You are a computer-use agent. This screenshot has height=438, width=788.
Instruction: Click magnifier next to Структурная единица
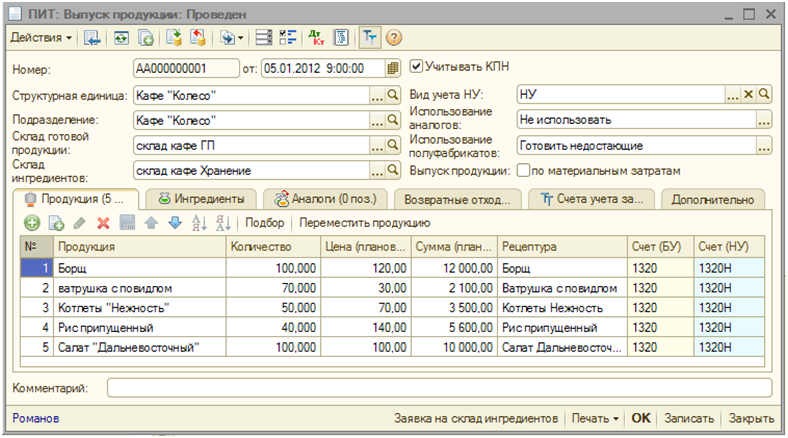(393, 96)
